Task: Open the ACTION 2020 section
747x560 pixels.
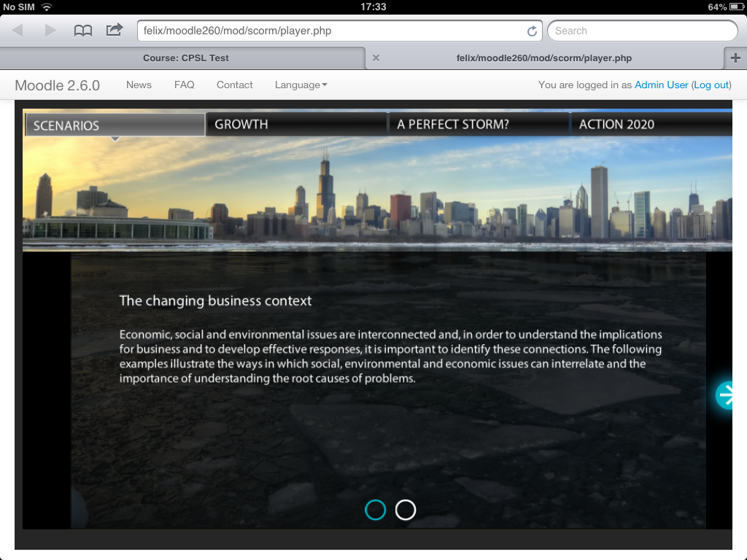Action: pyautogui.click(x=651, y=124)
